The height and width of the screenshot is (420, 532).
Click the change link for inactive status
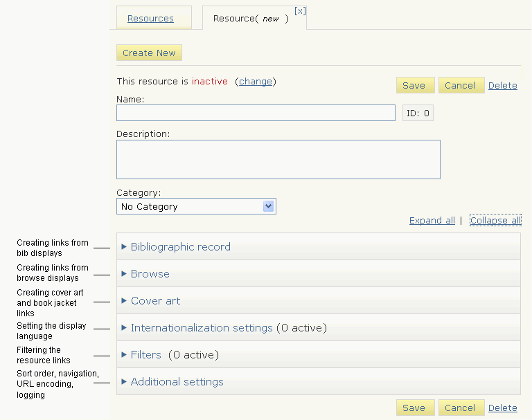(x=256, y=82)
